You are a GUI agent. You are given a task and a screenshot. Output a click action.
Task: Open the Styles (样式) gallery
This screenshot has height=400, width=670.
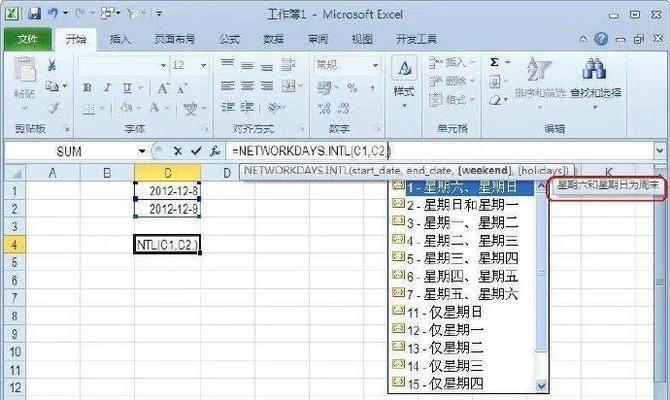click(404, 81)
